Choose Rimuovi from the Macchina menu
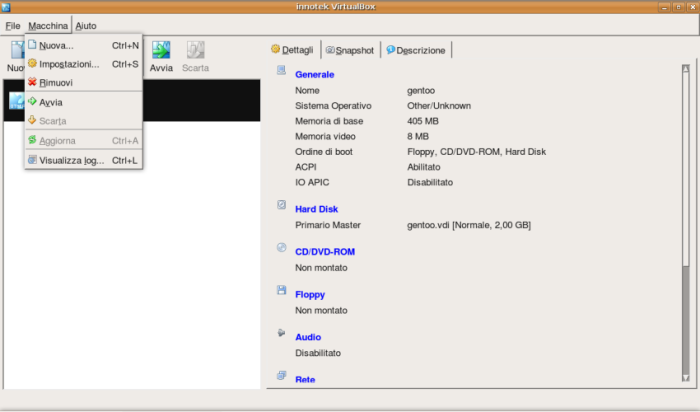The image size is (700, 412). point(83,83)
